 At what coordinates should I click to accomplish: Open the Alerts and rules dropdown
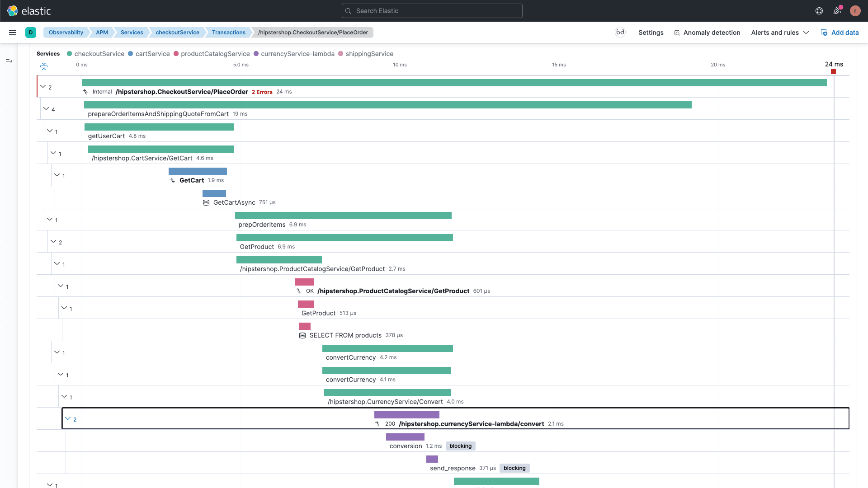[x=780, y=33]
